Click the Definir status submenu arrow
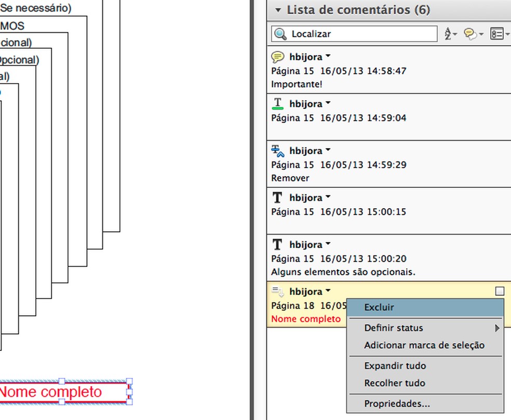Image resolution: width=511 pixels, height=420 pixels. point(497,328)
